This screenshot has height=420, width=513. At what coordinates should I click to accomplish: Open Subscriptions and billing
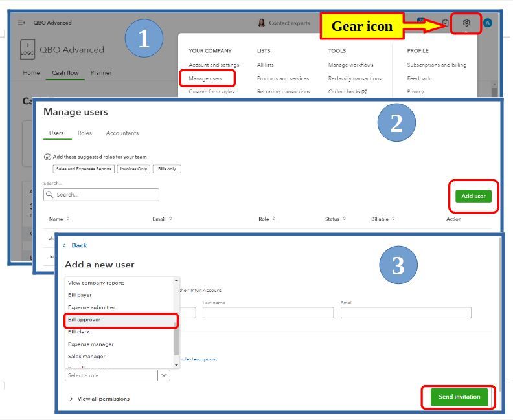pyautogui.click(x=437, y=65)
